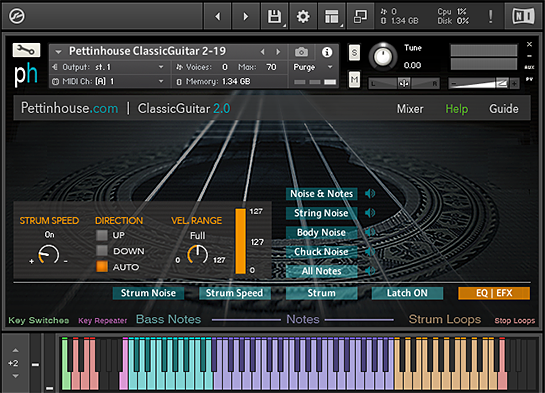
Task: Preview Chuck Noise speaker icon
Action: pyautogui.click(x=370, y=251)
